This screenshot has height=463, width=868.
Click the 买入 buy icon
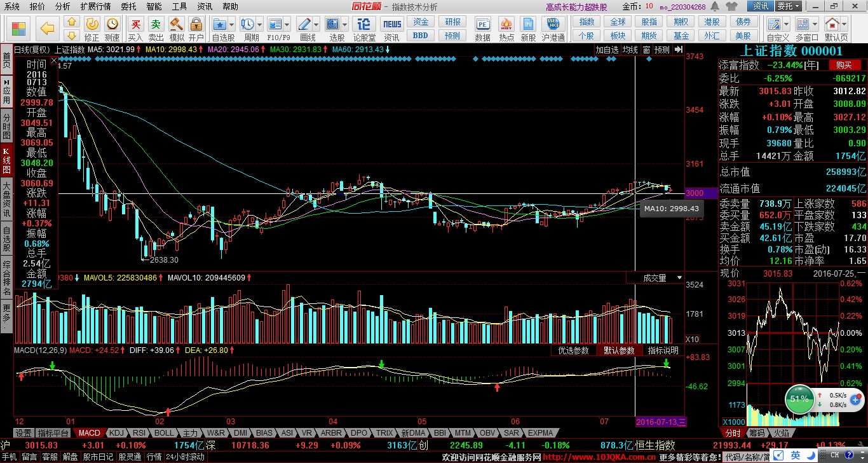(x=135, y=25)
